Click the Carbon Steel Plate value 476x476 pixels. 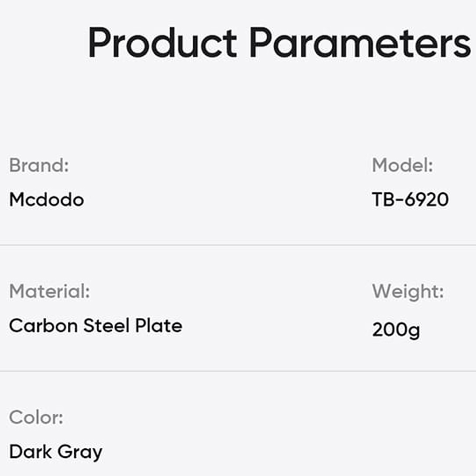click(96, 326)
